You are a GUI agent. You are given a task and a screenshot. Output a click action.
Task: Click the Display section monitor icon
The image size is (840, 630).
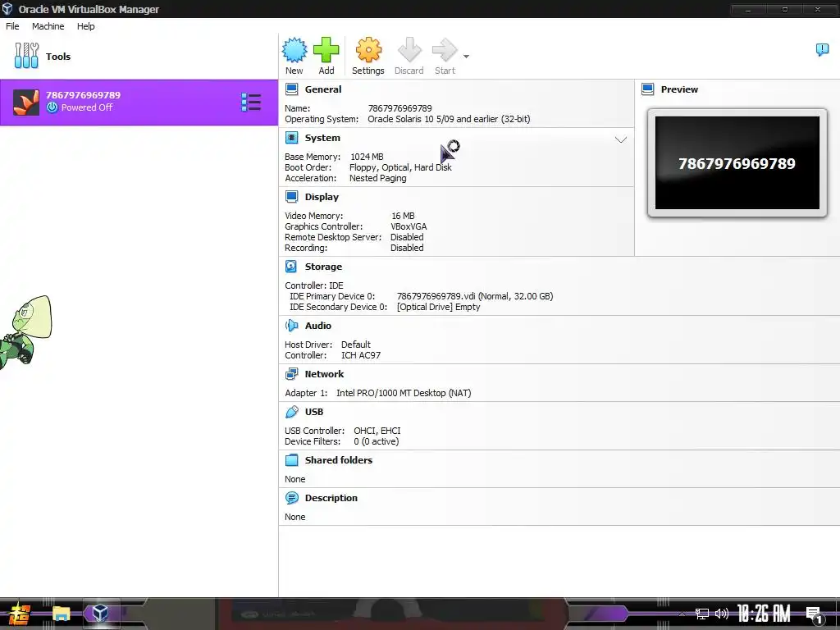pos(291,197)
